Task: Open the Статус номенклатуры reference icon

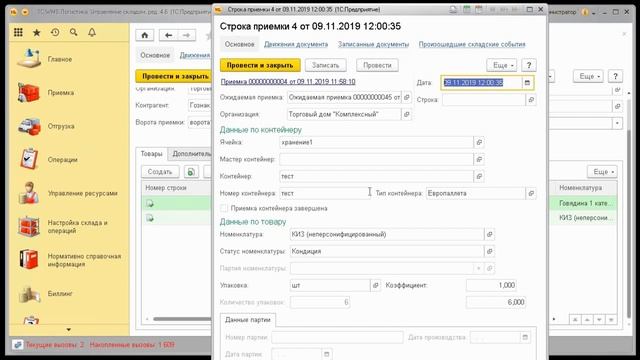Action: coord(489,251)
